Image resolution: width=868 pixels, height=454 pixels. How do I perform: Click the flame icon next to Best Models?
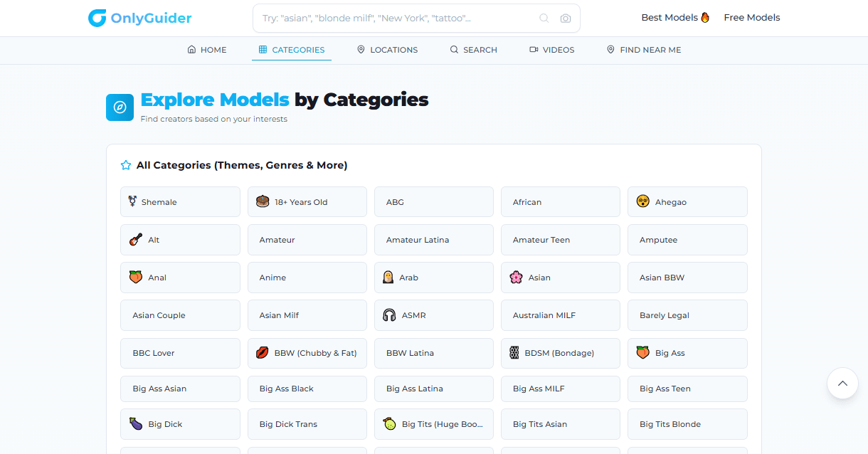coord(705,18)
